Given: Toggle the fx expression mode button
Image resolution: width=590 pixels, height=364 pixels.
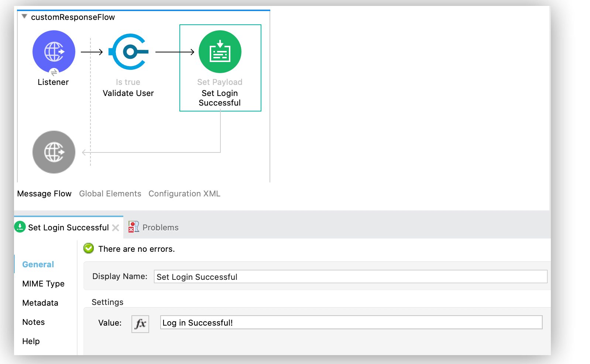Looking at the screenshot, I should [x=140, y=324].
